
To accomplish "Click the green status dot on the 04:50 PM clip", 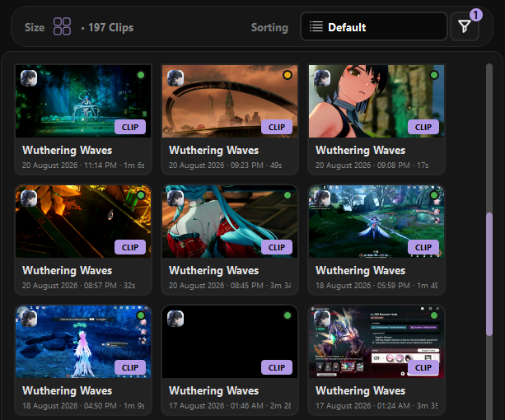I will pyautogui.click(x=141, y=315).
